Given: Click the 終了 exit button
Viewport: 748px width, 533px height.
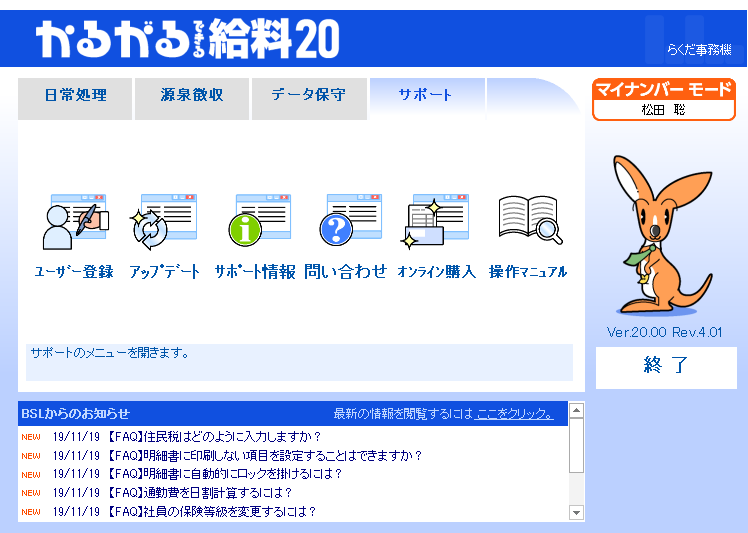Looking at the screenshot, I should [x=666, y=367].
